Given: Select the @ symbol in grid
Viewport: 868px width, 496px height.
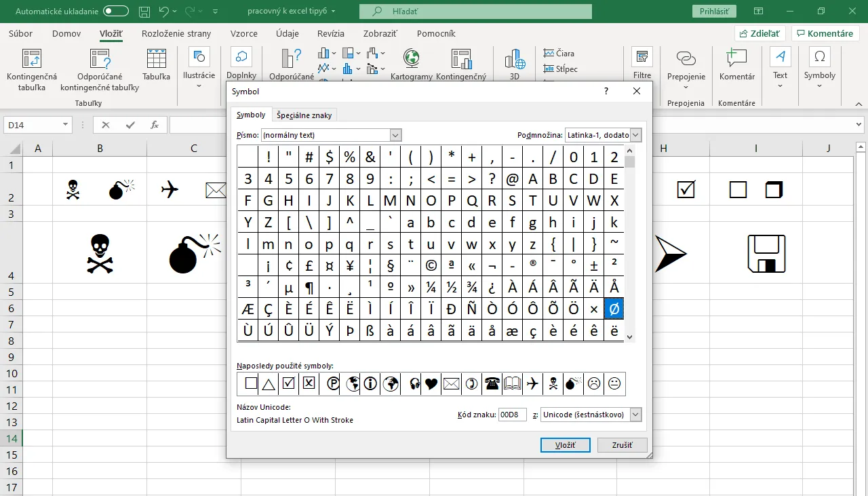Looking at the screenshot, I should pos(513,179).
